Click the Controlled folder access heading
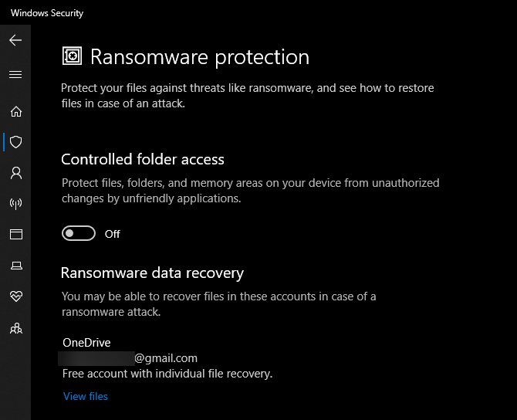 click(143, 159)
